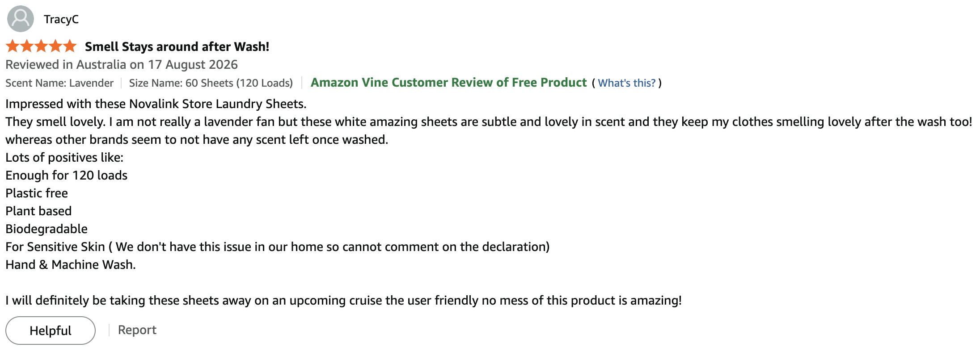Click the 'Scent Name: Lavender' attribute
This screenshot has height=360, width=980.
pyautogui.click(x=59, y=83)
